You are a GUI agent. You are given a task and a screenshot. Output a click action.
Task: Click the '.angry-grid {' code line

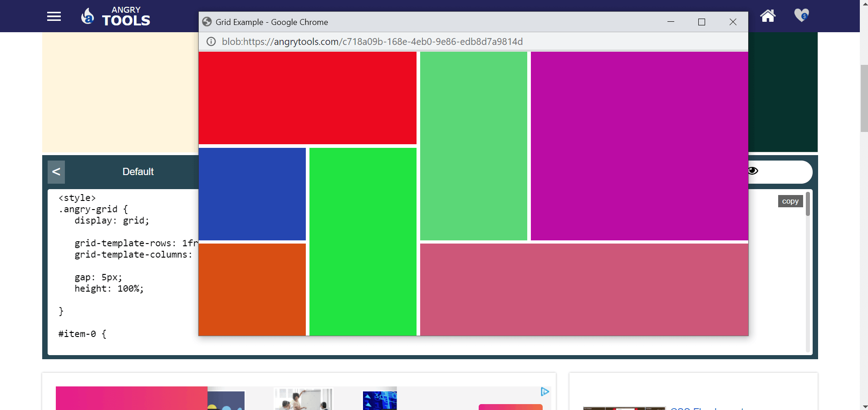[x=93, y=209]
